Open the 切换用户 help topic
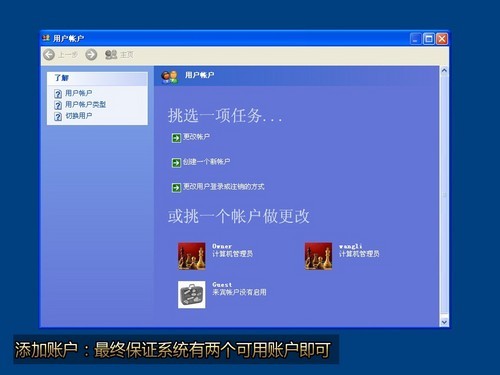 coord(79,116)
